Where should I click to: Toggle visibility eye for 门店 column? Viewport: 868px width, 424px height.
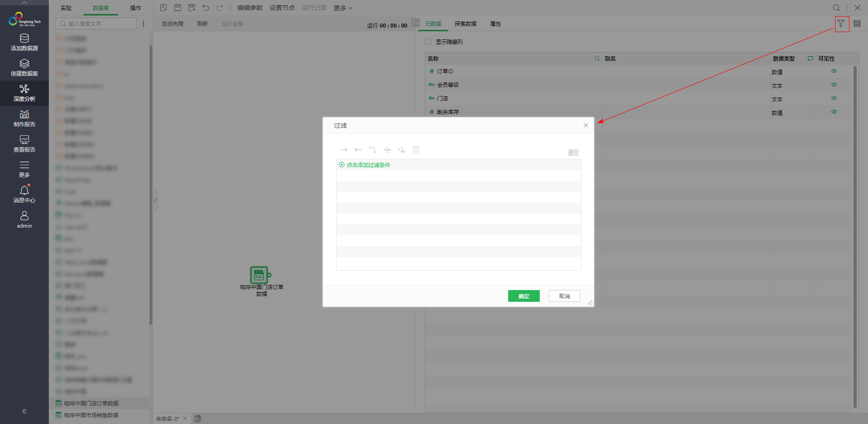(834, 98)
